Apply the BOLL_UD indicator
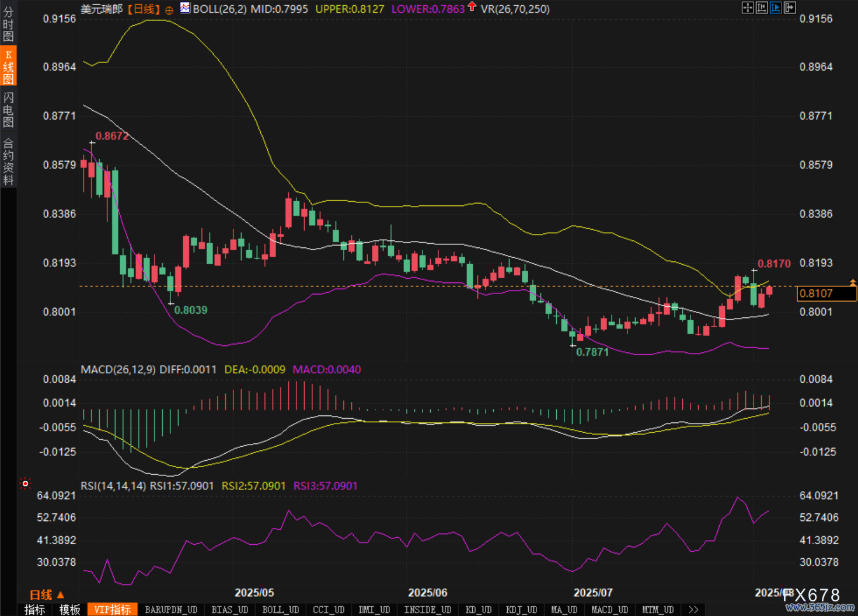This screenshot has height=616, width=858. click(x=281, y=610)
